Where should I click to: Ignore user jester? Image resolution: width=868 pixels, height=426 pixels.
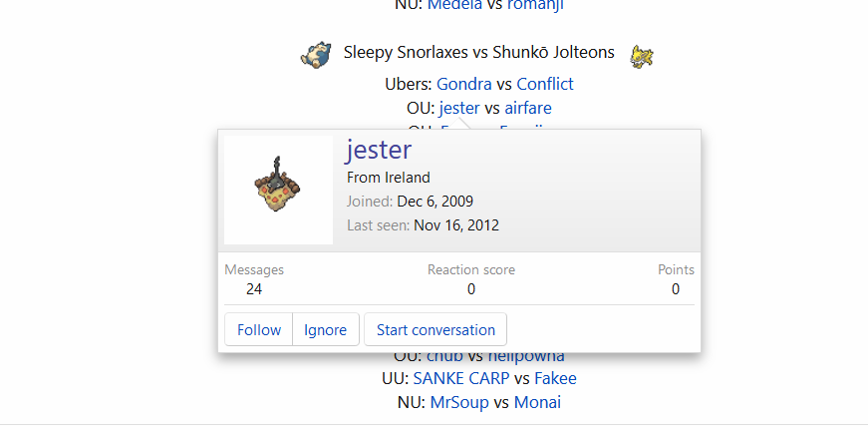[326, 329]
